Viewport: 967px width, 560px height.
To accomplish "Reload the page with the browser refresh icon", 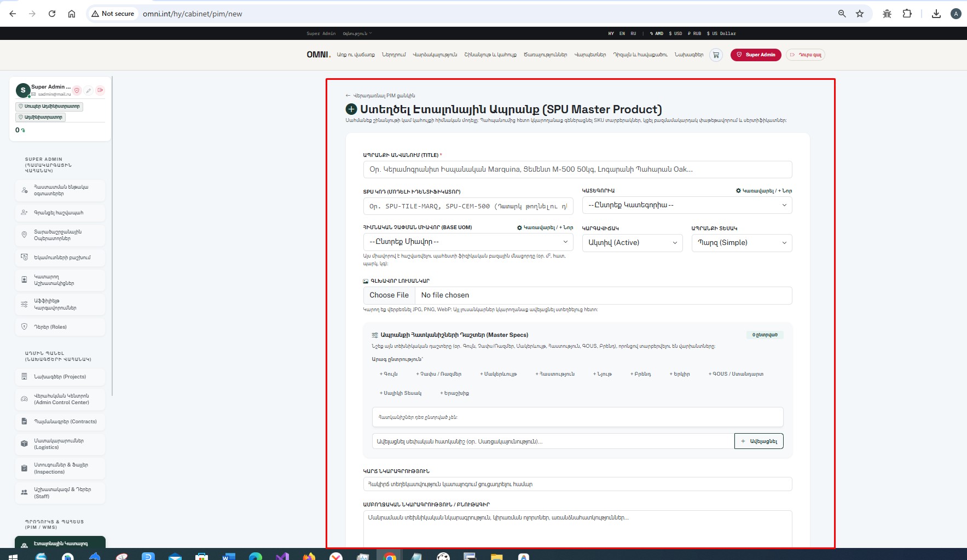I will [x=52, y=14].
